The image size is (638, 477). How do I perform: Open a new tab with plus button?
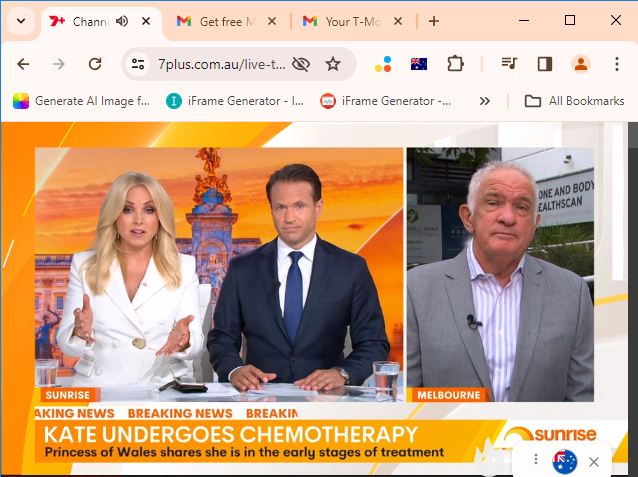tap(434, 21)
